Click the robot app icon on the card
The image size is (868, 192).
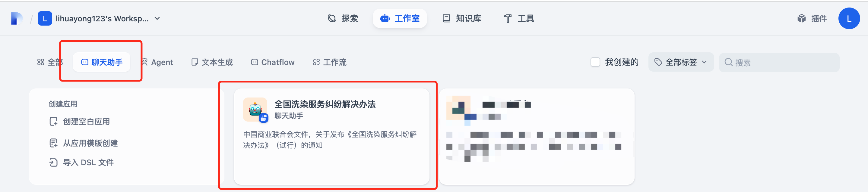tap(255, 110)
